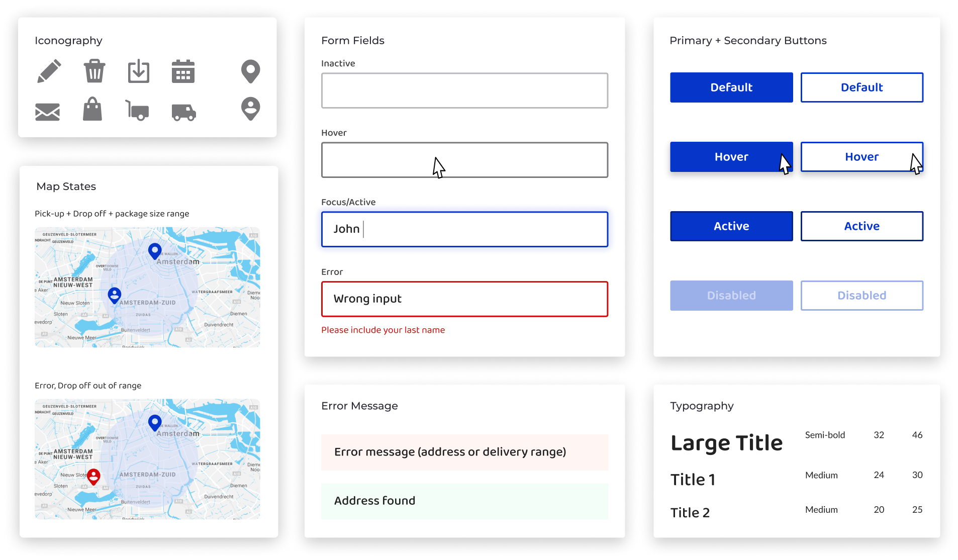Click the location pin icon in Iconography
Viewport: 958px width, 560px height.
250,71
